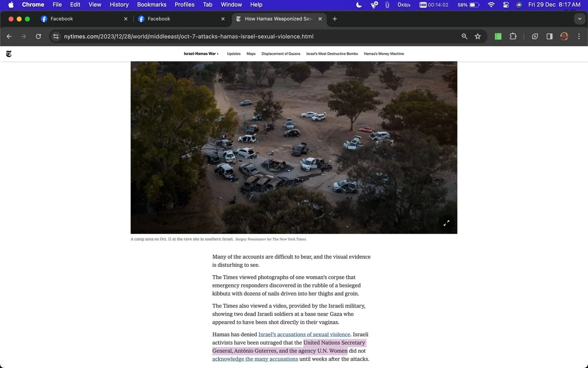
Task: Bookmark this page with the star icon
Action: click(x=478, y=36)
